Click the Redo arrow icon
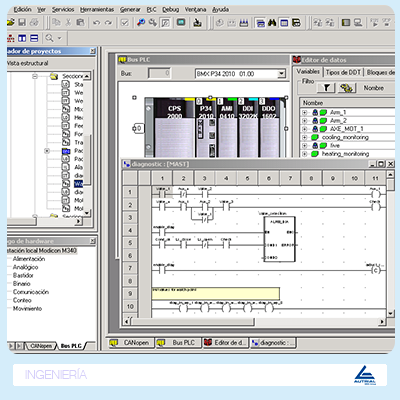Image resolution: width=400 pixels, height=400 pixels. pos(108,23)
